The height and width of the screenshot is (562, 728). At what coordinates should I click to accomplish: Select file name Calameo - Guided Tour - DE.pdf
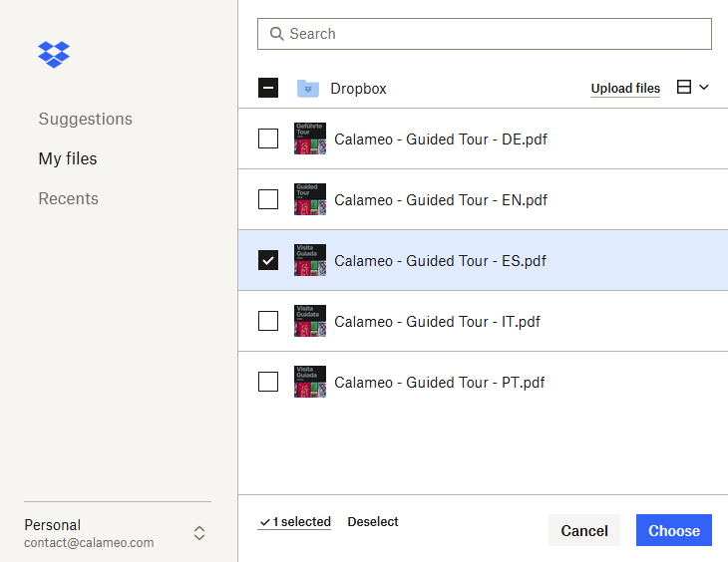pos(441,140)
